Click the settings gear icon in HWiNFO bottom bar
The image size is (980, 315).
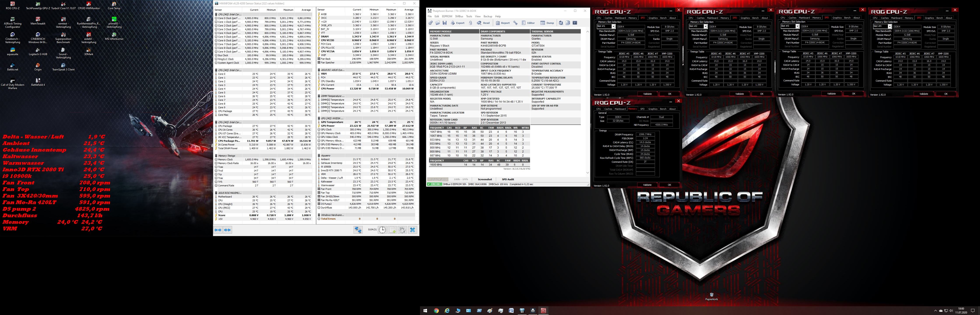pos(402,230)
